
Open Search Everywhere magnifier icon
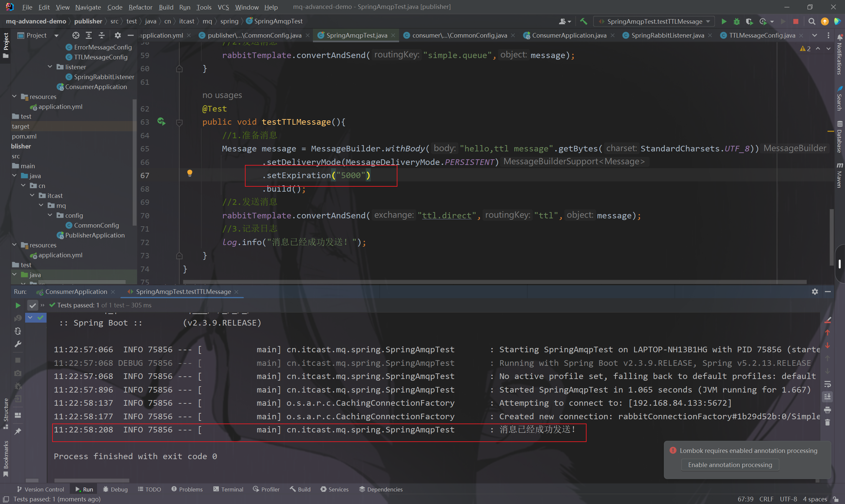pyautogui.click(x=812, y=21)
